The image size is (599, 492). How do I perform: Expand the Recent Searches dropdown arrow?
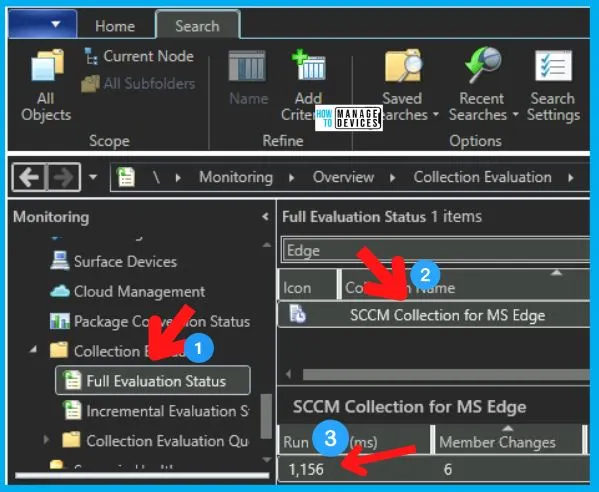(x=515, y=115)
